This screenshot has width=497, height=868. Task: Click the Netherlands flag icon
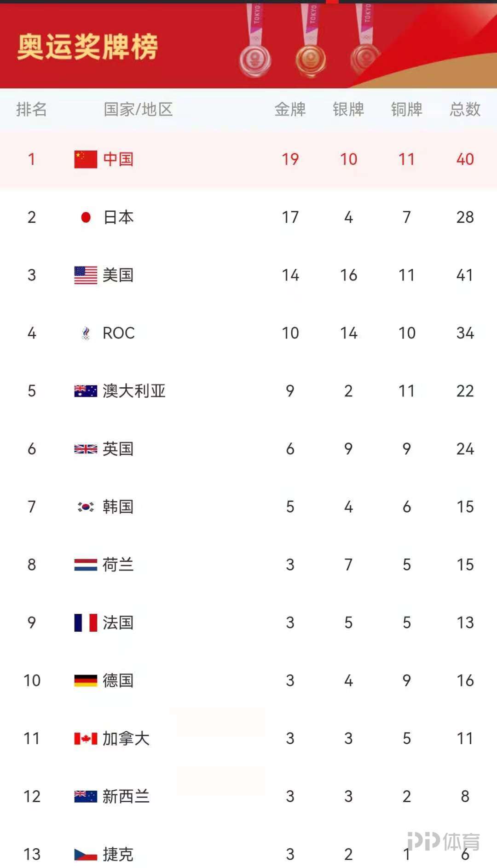coord(86,565)
